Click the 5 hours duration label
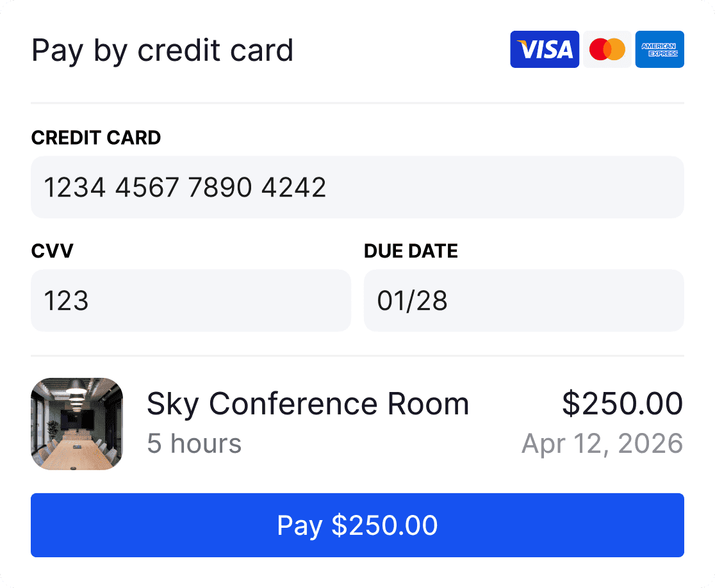The height and width of the screenshot is (588, 715). (194, 443)
